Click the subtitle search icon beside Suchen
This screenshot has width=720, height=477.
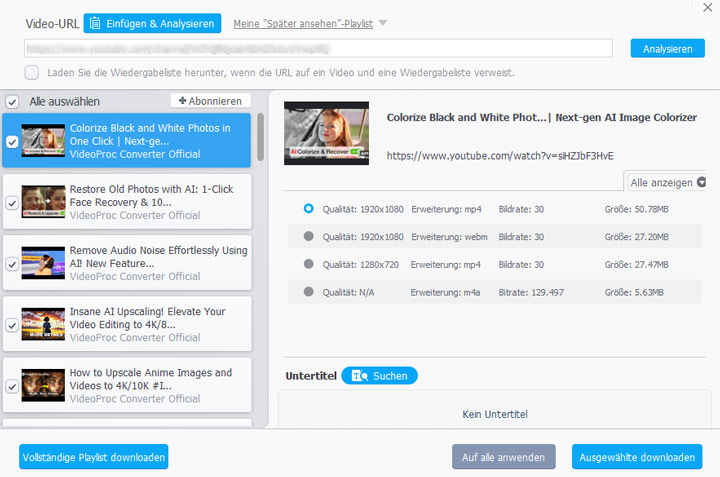coord(360,376)
